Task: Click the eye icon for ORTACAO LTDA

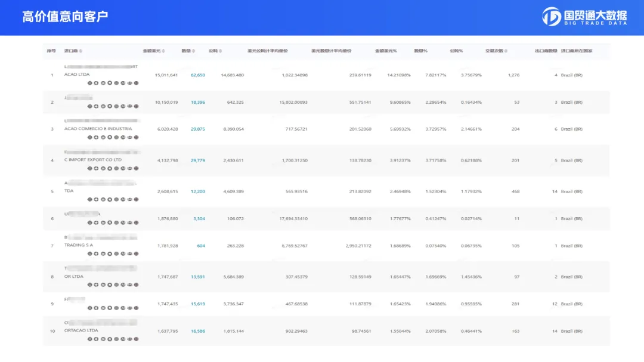Action: 89,339
